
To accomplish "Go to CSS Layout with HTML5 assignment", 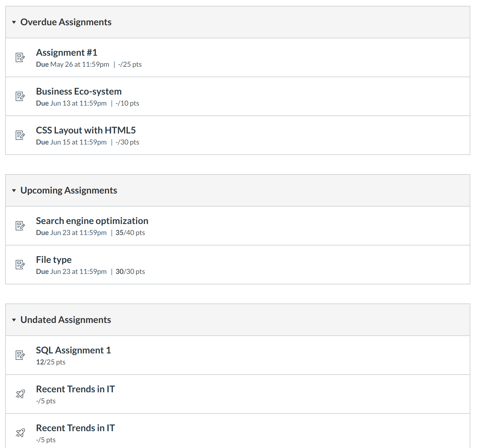I will coord(86,130).
